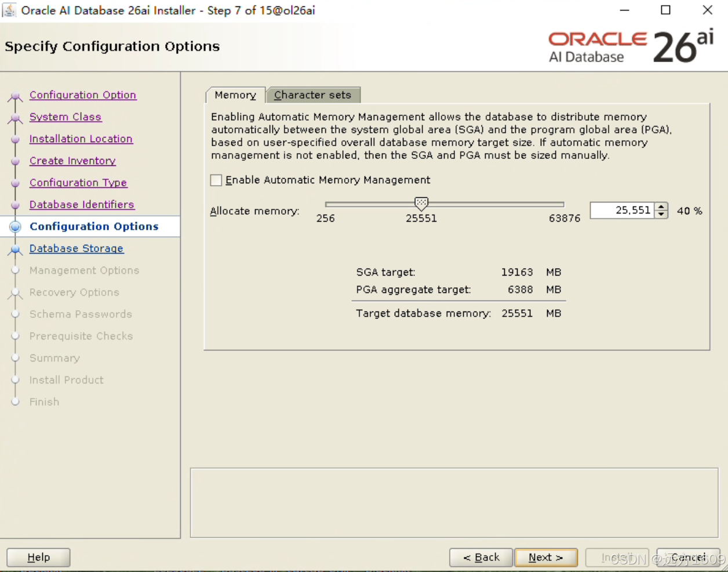Screen dimensions: 728x572
Task: Click the empty message area box
Action: (454, 503)
